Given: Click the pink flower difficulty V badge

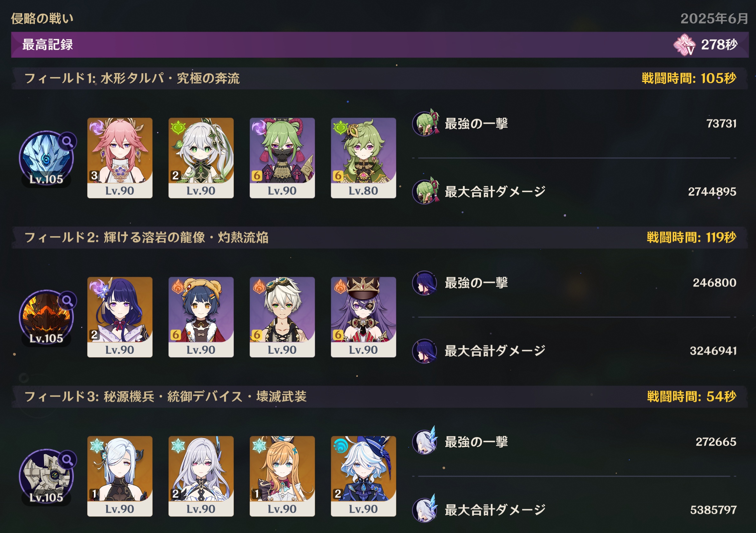Looking at the screenshot, I should (x=684, y=45).
